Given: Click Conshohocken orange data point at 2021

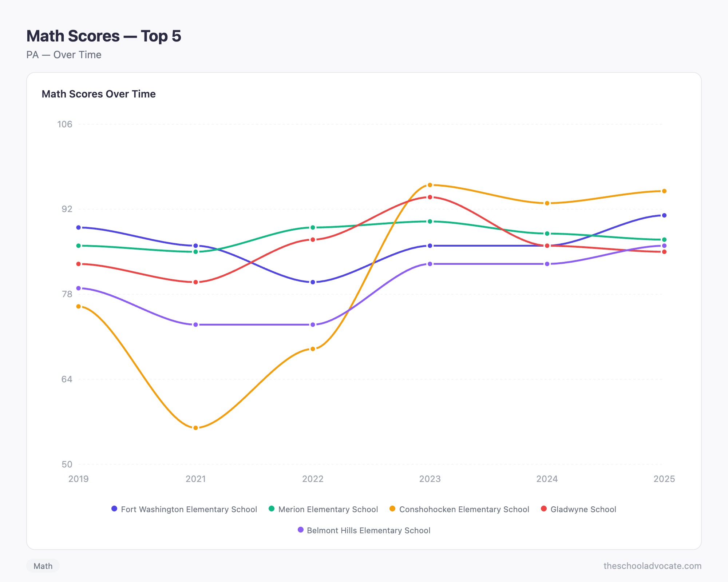Looking at the screenshot, I should click(196, 428).
